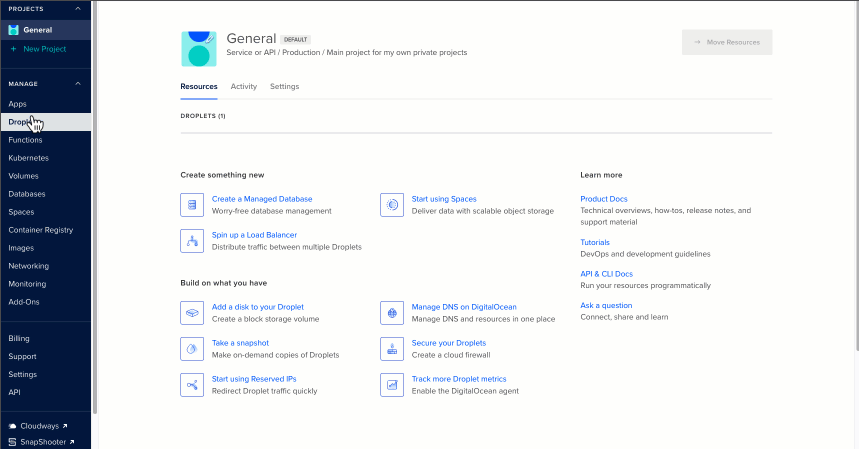This screenshot has height=449, width=859.
Task: Open the Settings tab of the project
Action: [x=284, y=87]
